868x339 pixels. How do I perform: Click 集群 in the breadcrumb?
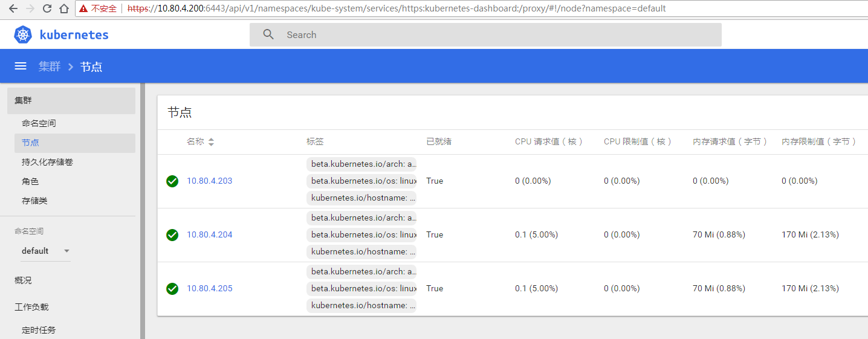pyautogui.click(x=50, y=66)
